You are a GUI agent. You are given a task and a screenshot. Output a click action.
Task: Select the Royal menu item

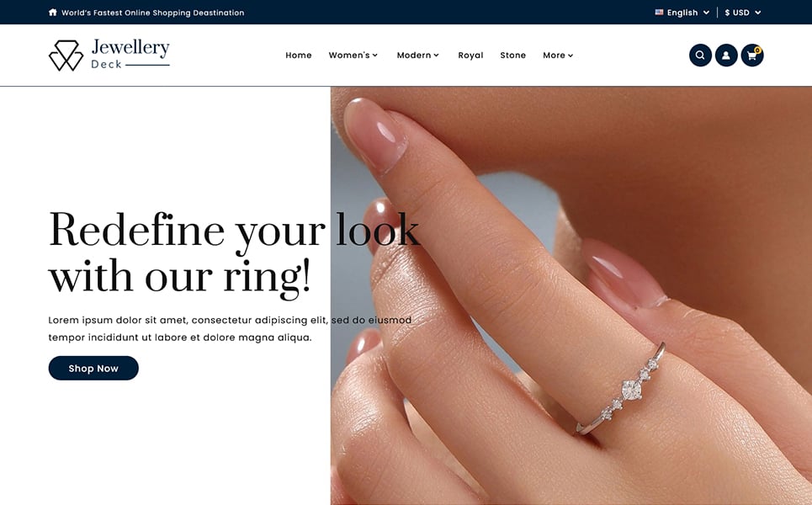470,56
